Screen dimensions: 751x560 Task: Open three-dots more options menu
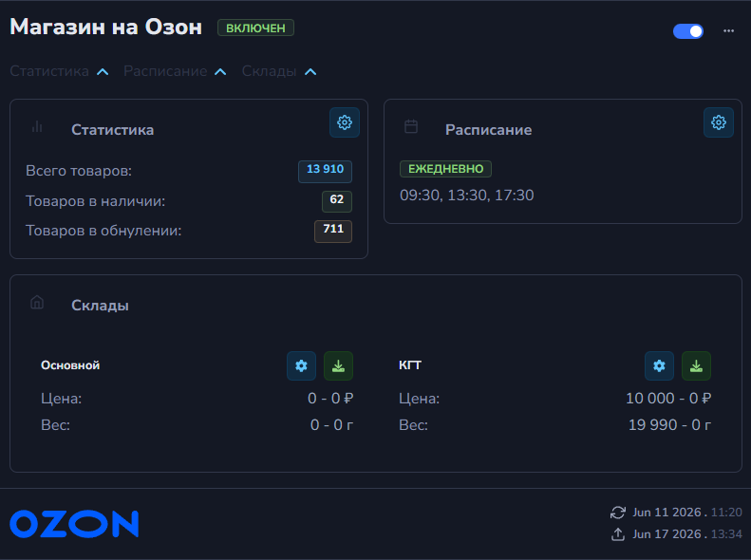(x=728, y=31)
